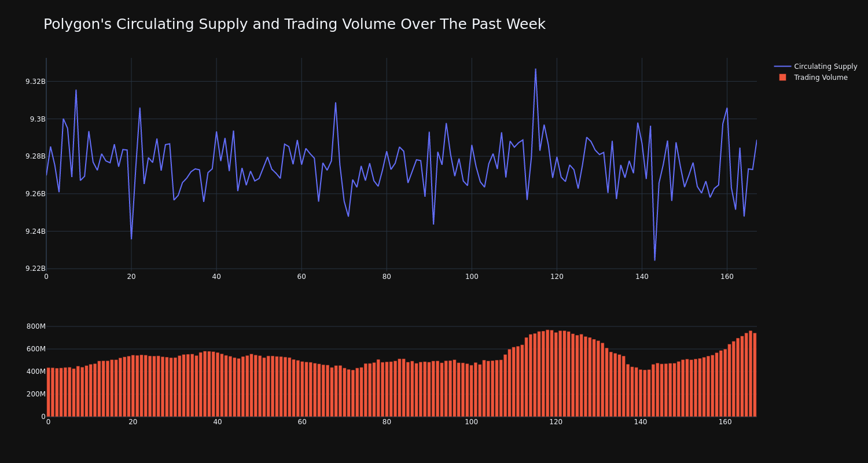
Task: Click the 100 tick on volume chart x-axis
Action: pos(472,422)
